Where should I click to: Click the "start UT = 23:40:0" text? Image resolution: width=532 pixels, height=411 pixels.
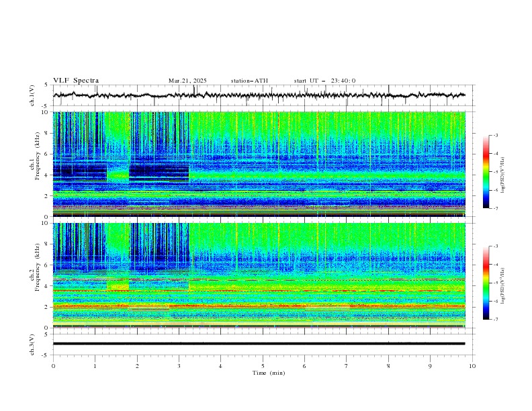pos(324,81)
